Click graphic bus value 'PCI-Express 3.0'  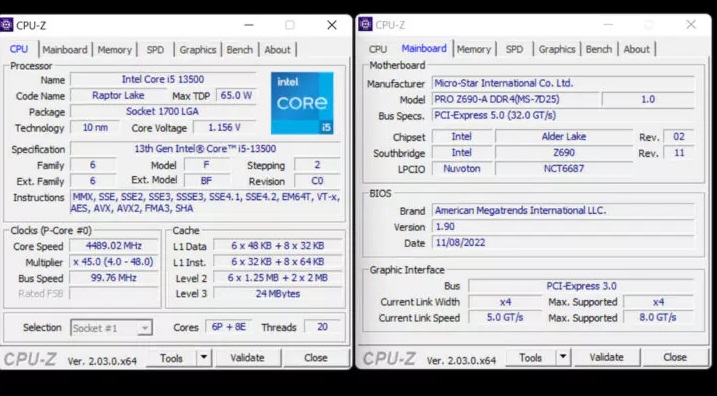coord(581,286)
